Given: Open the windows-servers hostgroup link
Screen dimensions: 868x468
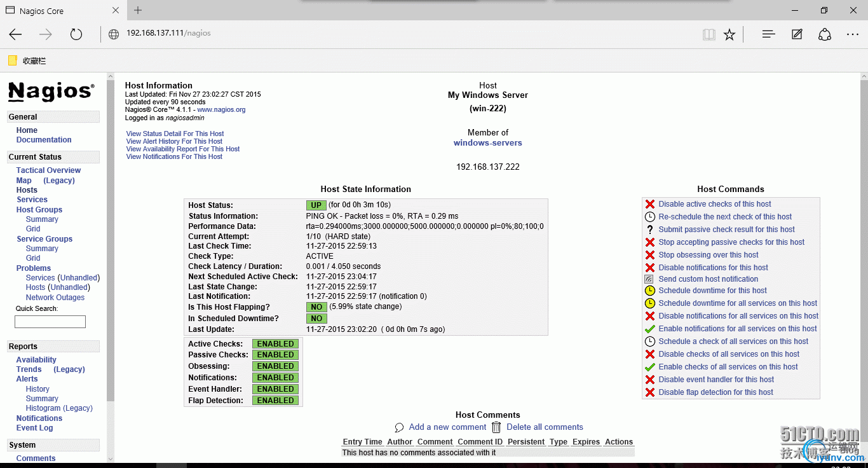Looking at the screenshot, I should pyautogui.click(x=488, y=143).
